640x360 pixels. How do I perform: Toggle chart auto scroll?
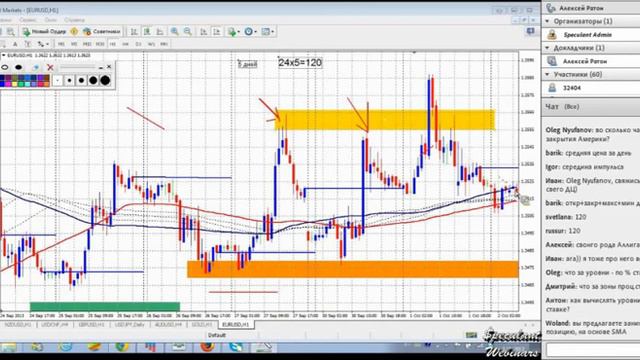click(x=203, y=31)
